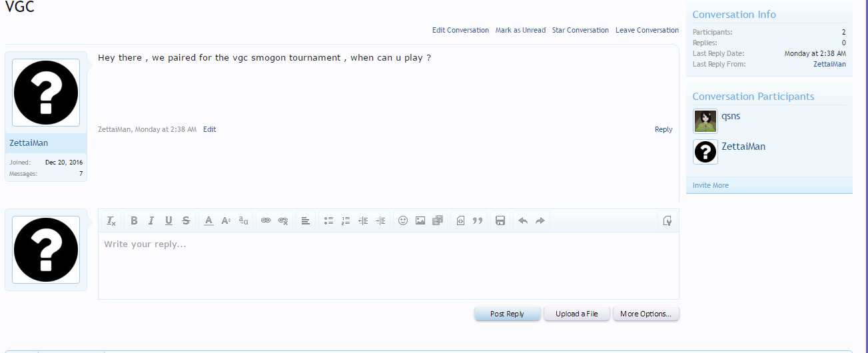Insert a quote block
Viewport: 868px width, 353px height.
pyautogui.click(x=478, y=220)
